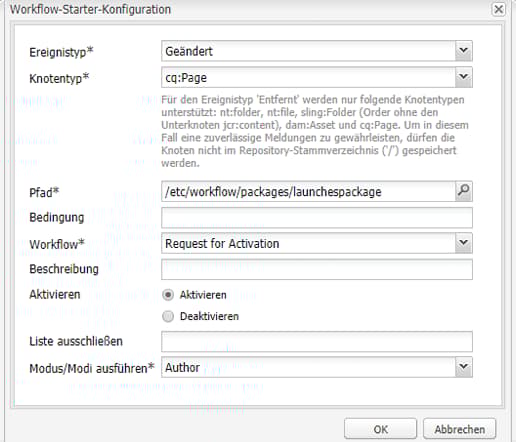
Task: Select the Aktivieren radio button
Action: pyautogui.click(x=168, y=295)
